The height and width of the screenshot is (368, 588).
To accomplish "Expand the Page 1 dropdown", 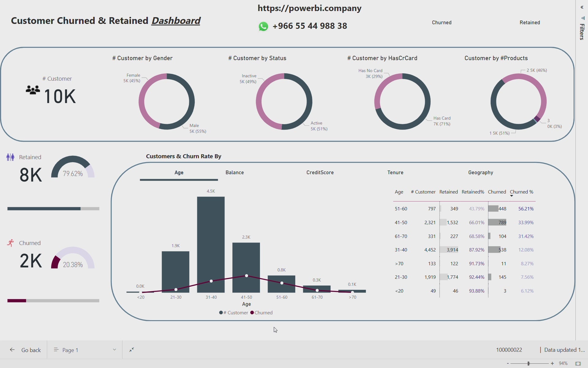I will (x=115, y=350).
